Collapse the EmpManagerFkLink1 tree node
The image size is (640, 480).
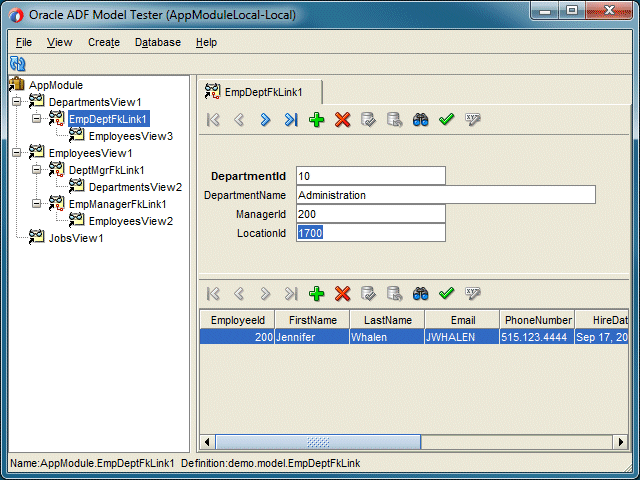(x=36, y=203)
